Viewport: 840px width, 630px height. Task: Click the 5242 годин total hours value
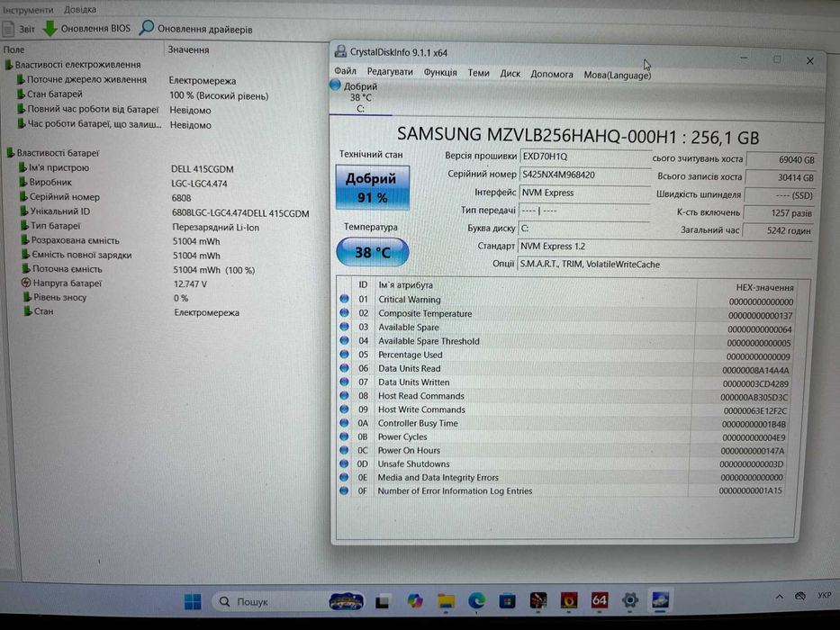(778, 230)
